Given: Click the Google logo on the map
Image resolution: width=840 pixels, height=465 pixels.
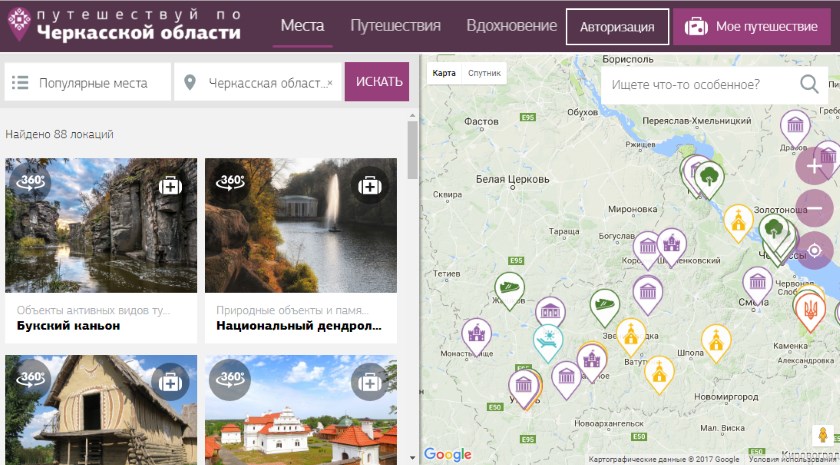Looking at the screenshot, I should [448, 454].
